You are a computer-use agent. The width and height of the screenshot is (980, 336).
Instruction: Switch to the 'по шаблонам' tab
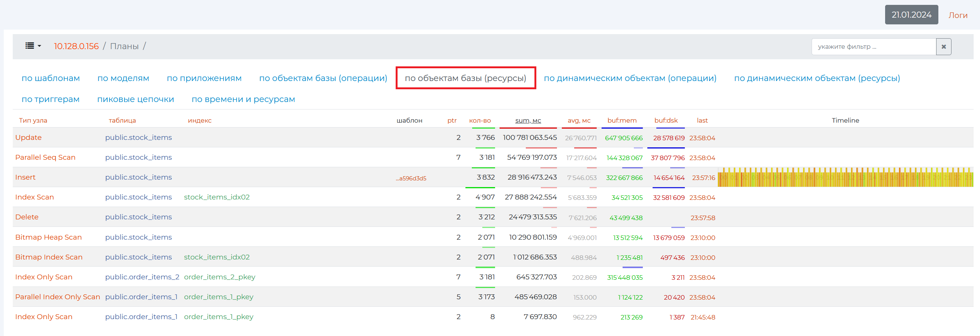click(51, 78)
